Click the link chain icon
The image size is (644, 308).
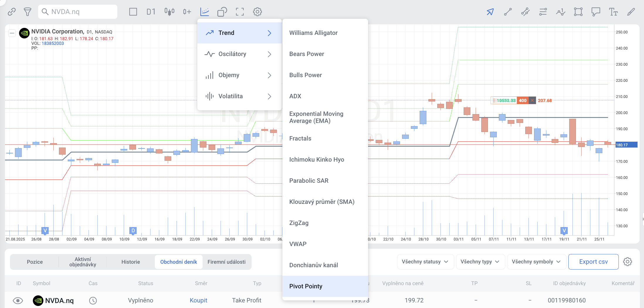[x=12, y=12]
